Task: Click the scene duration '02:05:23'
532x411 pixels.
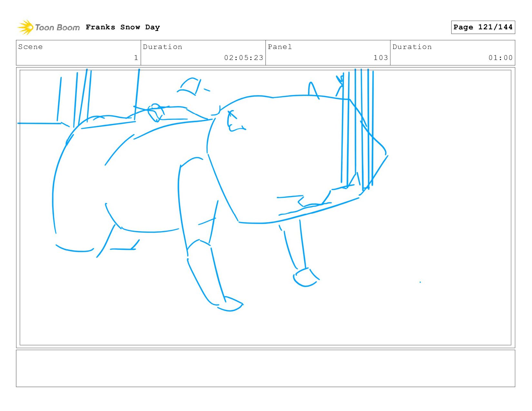Action: click(244, 58)
